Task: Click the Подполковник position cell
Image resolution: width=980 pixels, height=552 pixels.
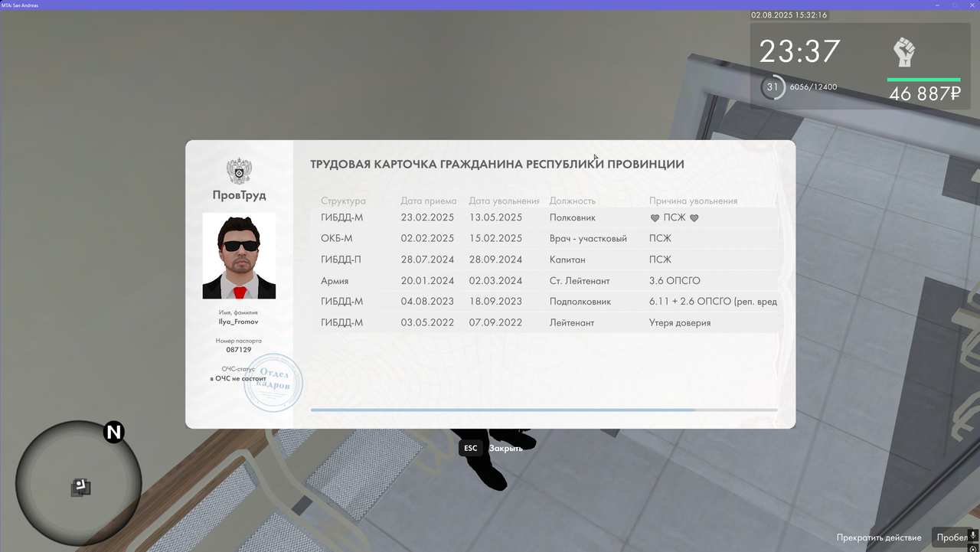Action: (580, 302)
